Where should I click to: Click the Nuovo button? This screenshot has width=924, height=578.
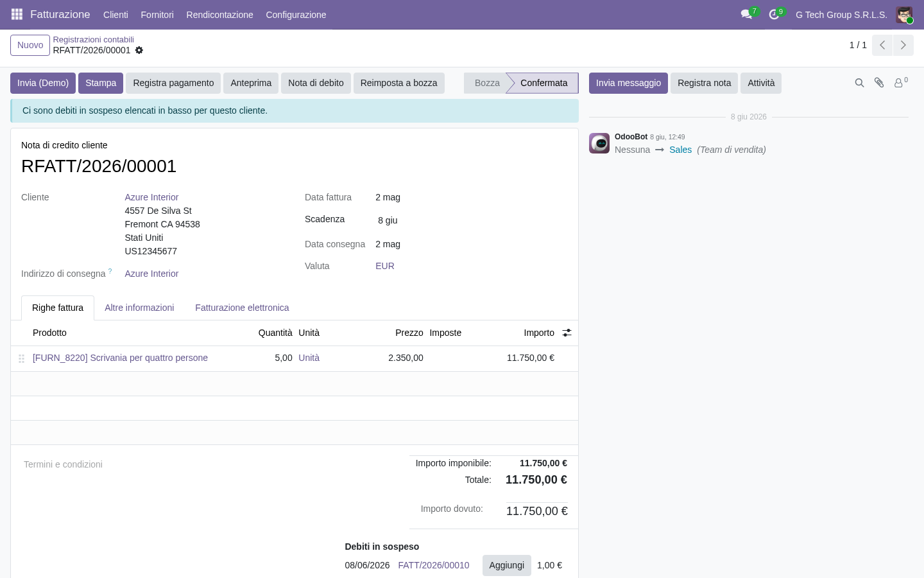pos(30,46)
